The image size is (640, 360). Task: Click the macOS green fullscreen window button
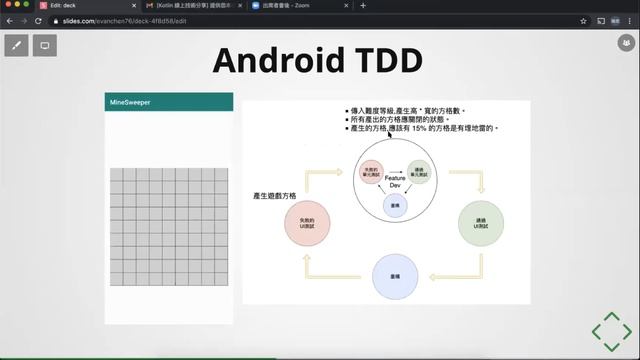point(26,4)
